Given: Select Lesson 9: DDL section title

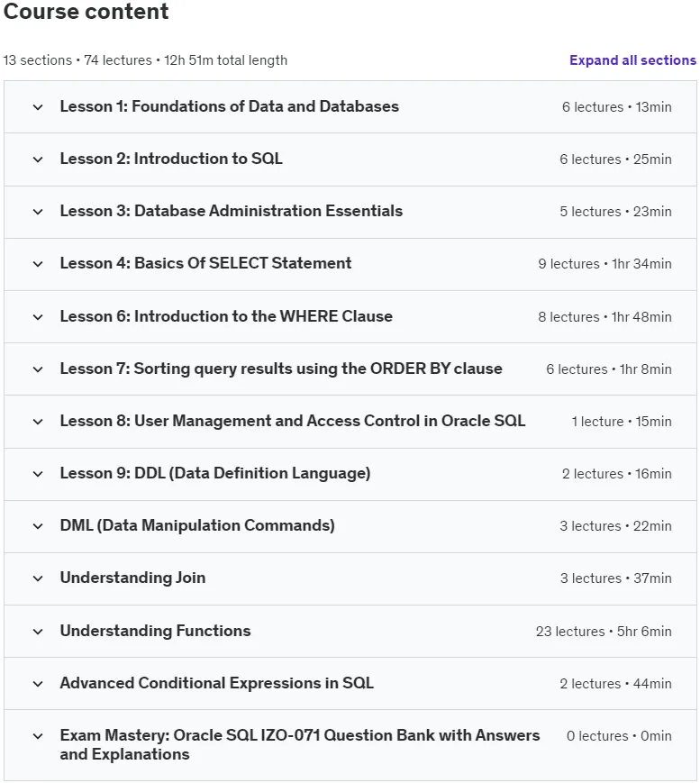Looking at the screenshot, I should tap(215, 473).
